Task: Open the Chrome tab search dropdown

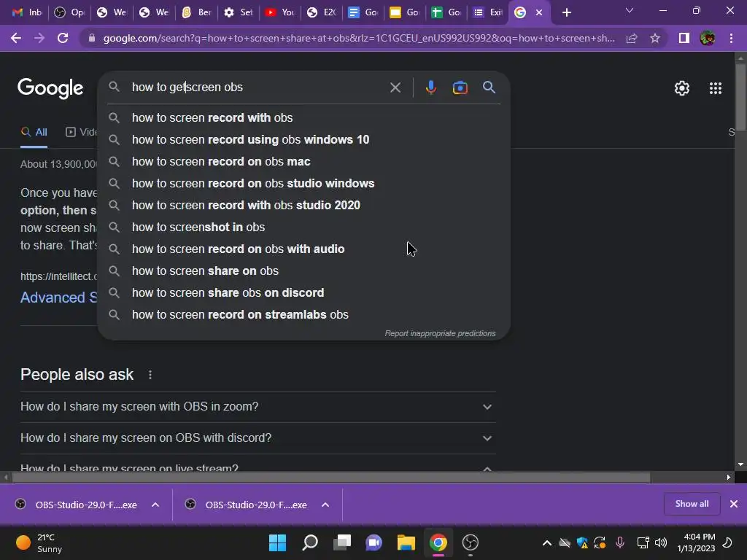Action: coord(630,11)
